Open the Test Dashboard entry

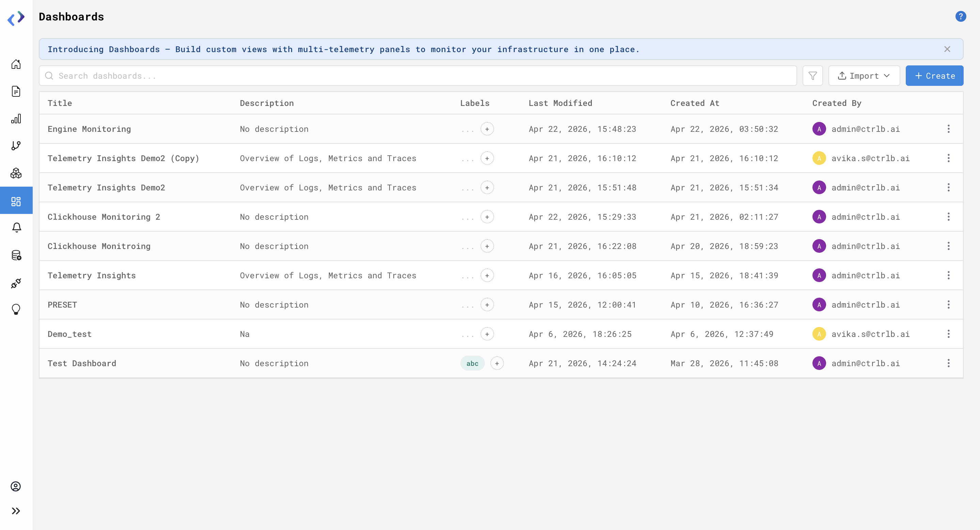82,363
